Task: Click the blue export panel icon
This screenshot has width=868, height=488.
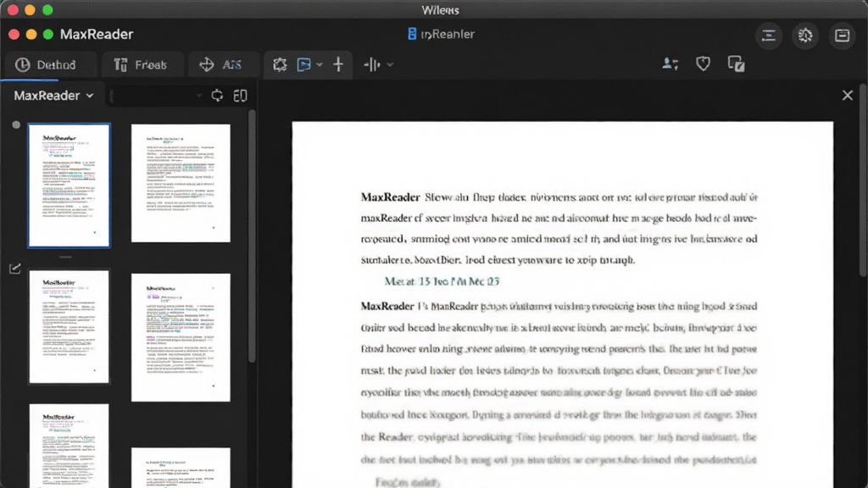Action: coord(304,64)
